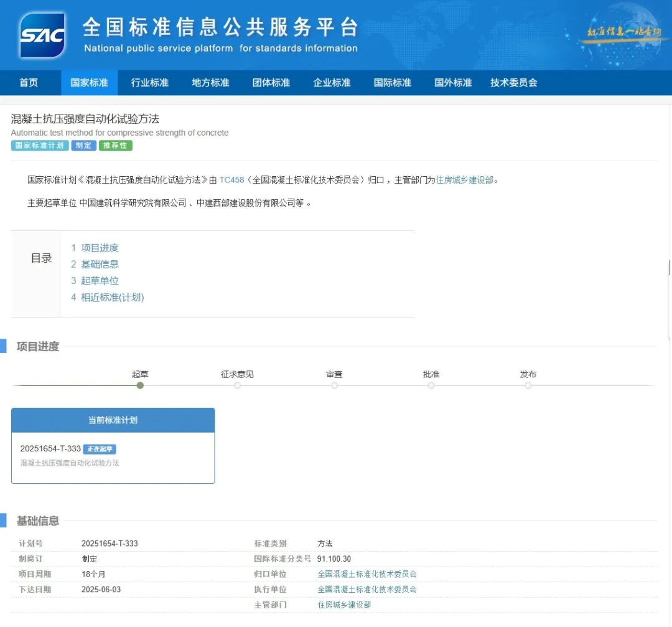The height and width of the screenshot is (627, 672).
Task: Click the 当前标准计划 card header
Action: (x=113, y=420)
